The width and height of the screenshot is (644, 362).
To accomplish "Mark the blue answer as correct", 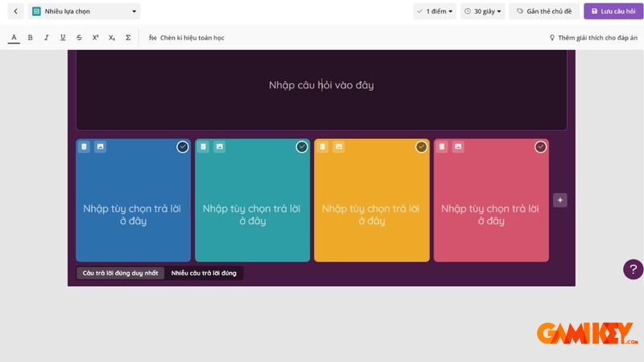I will pyautogui.click(x=183, y=146).
